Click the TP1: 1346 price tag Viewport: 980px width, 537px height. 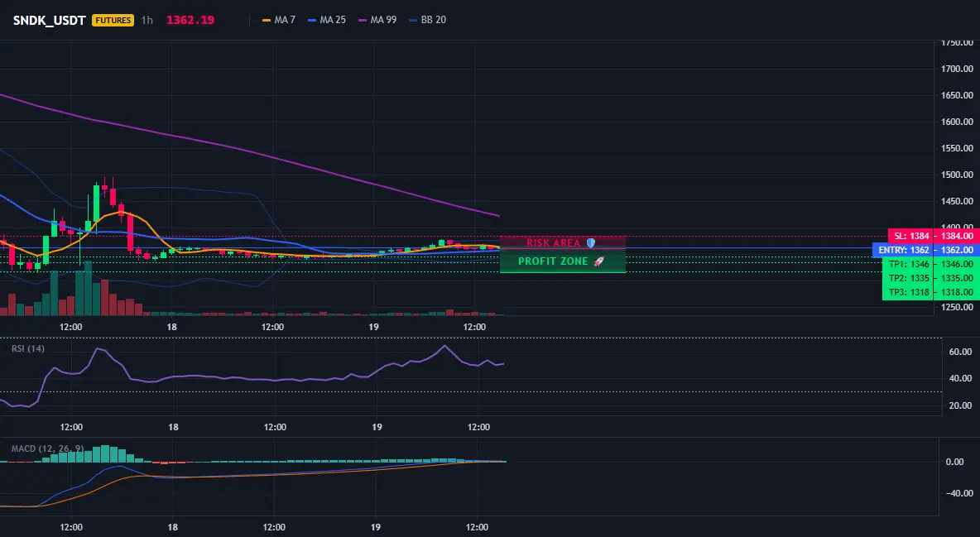pos(930,265)
